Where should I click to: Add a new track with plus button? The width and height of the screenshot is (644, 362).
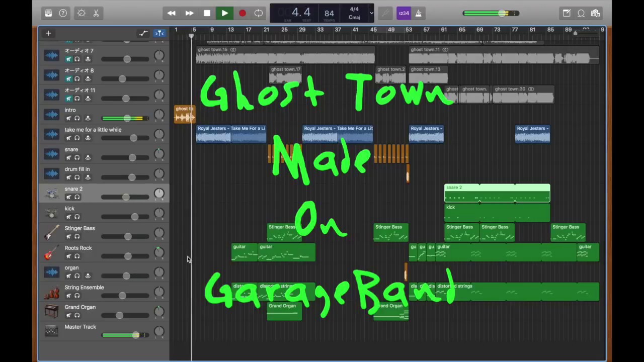48,33
